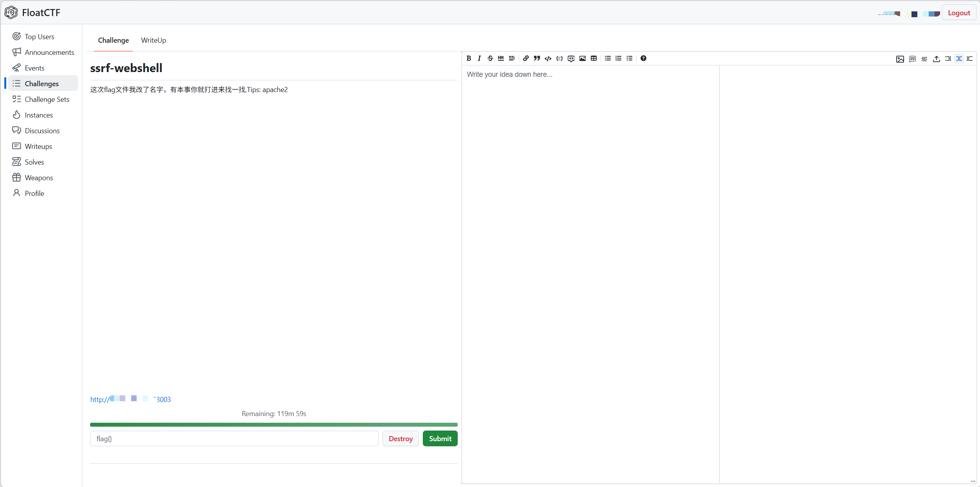Click the 'Remaining: 119m 59s' timer text
The height and width of the screenshot is (487, 980).
click(x=274, y=414)
